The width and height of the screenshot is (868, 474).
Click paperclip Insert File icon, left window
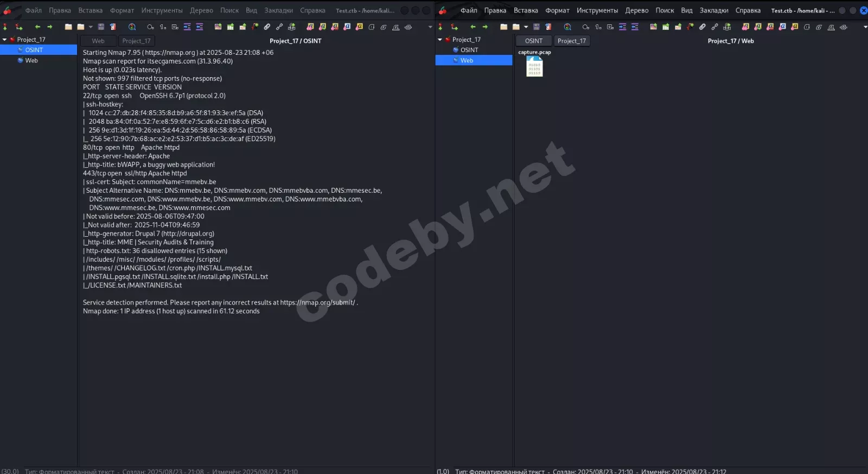click(x=267, y=27)
